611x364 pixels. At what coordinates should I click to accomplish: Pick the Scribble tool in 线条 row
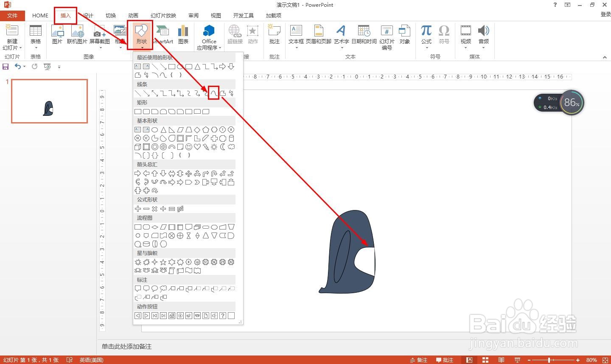(x=231, y=93)
